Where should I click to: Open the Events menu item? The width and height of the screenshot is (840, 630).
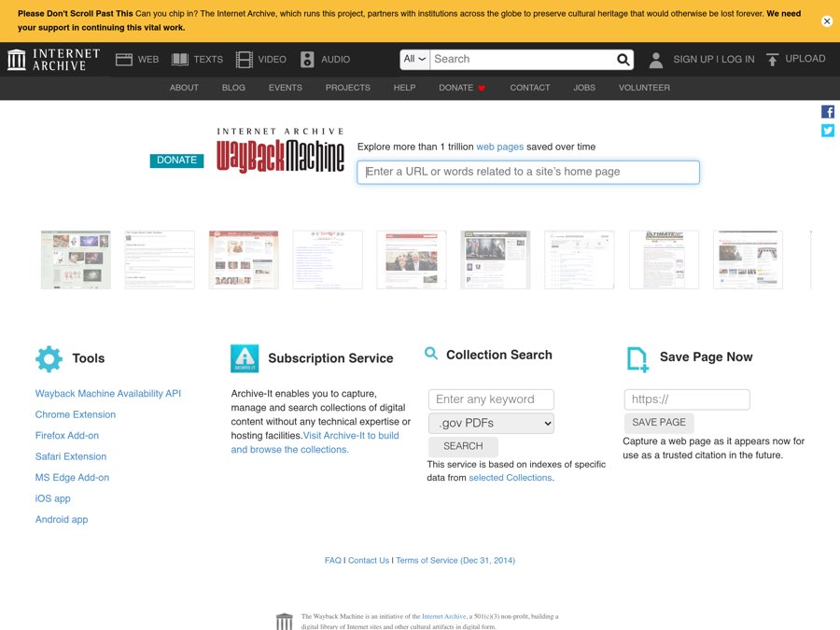[286, 88]
